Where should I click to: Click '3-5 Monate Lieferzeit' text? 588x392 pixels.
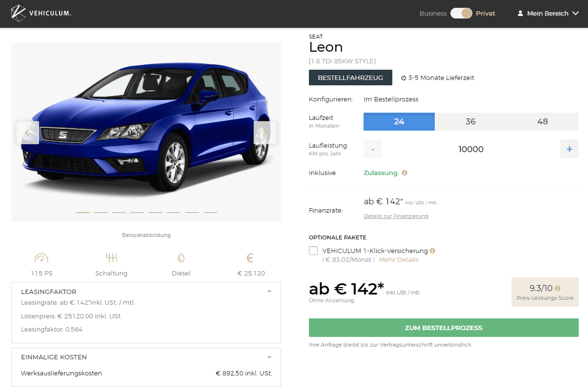point(441,78)
